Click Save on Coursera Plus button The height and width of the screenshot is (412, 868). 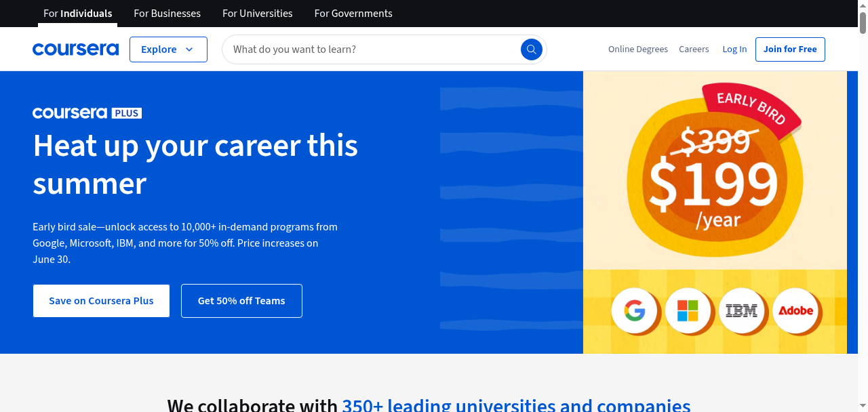pyautogui.click(x=101, y=301)
